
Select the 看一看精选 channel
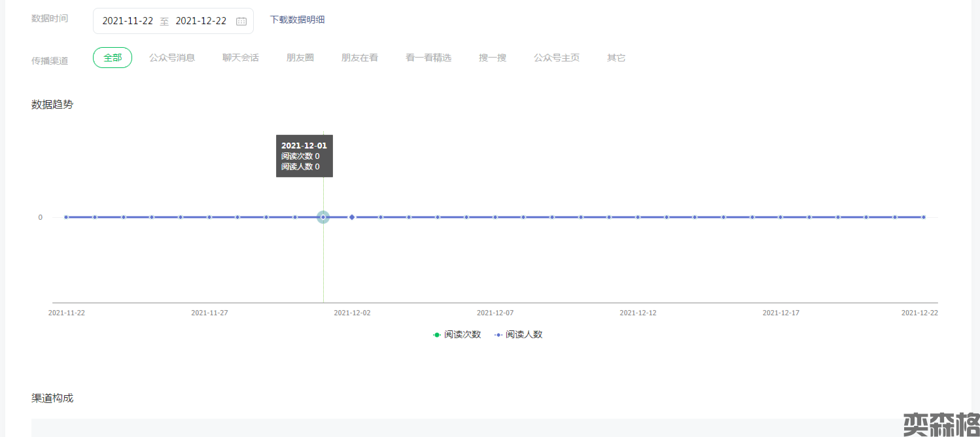tap(429, 58)
